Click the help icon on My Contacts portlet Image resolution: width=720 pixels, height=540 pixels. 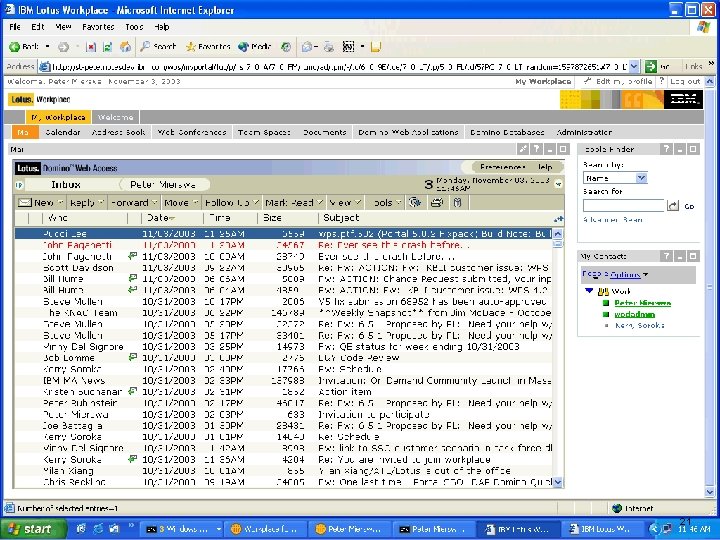665,256
